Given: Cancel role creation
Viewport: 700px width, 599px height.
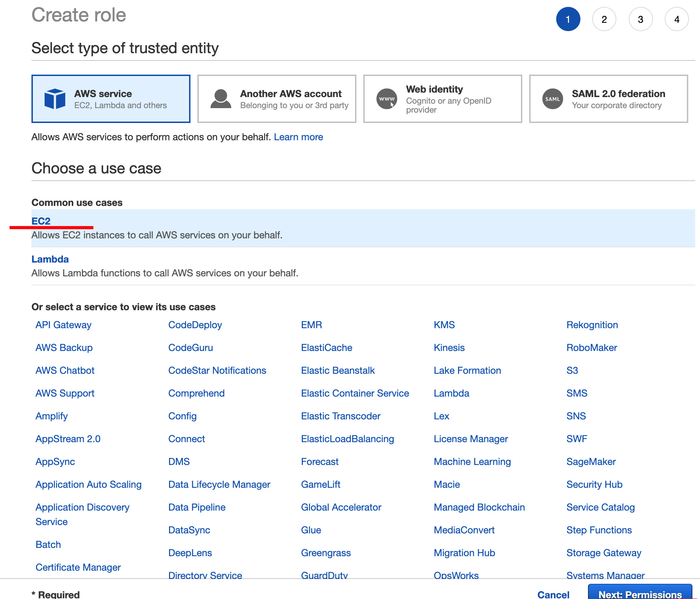Looking at the screenshot, I should (553, 594).
